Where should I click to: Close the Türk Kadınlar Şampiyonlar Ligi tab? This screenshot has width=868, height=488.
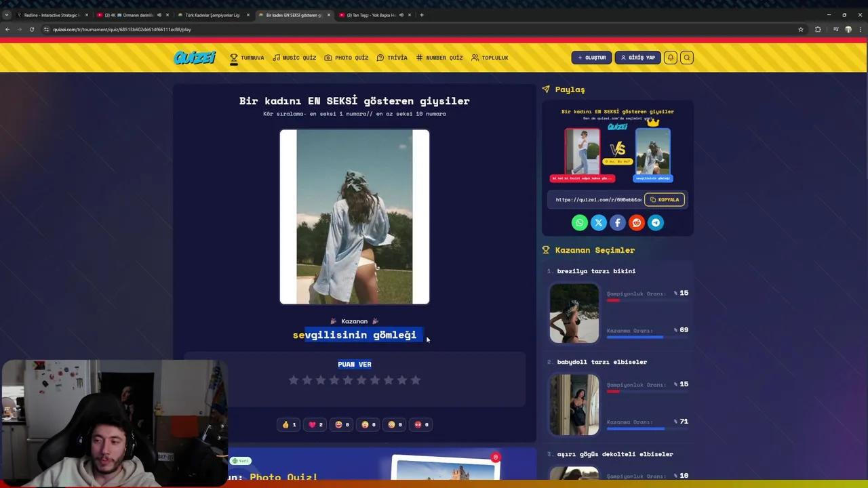point(248,15)
